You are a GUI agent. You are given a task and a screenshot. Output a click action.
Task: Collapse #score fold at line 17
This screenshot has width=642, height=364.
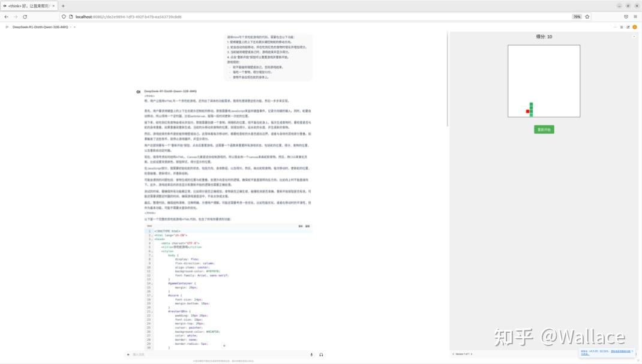pos(152,295)
